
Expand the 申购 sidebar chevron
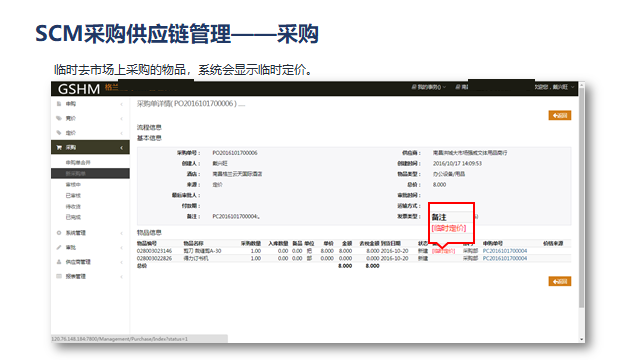pos(122,104)
